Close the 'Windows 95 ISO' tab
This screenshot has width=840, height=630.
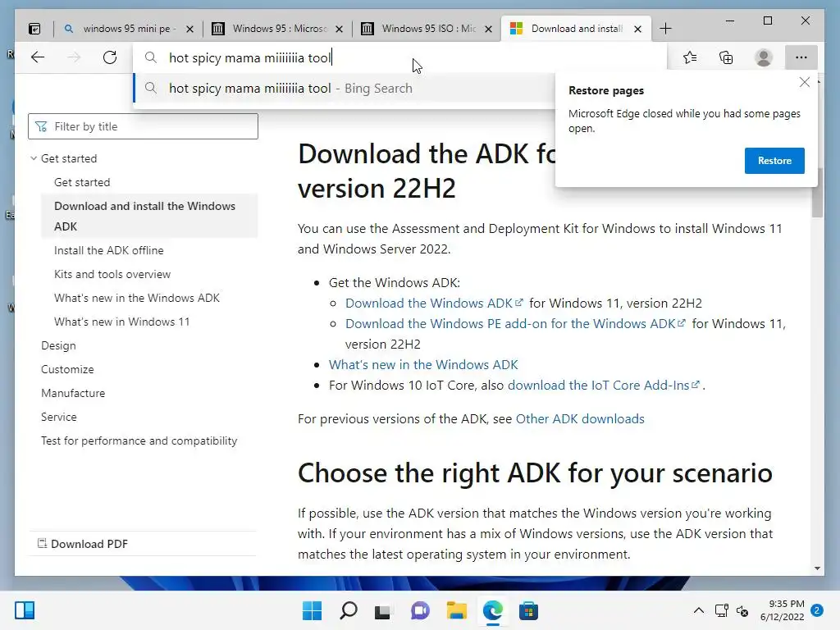coord(488,29)
